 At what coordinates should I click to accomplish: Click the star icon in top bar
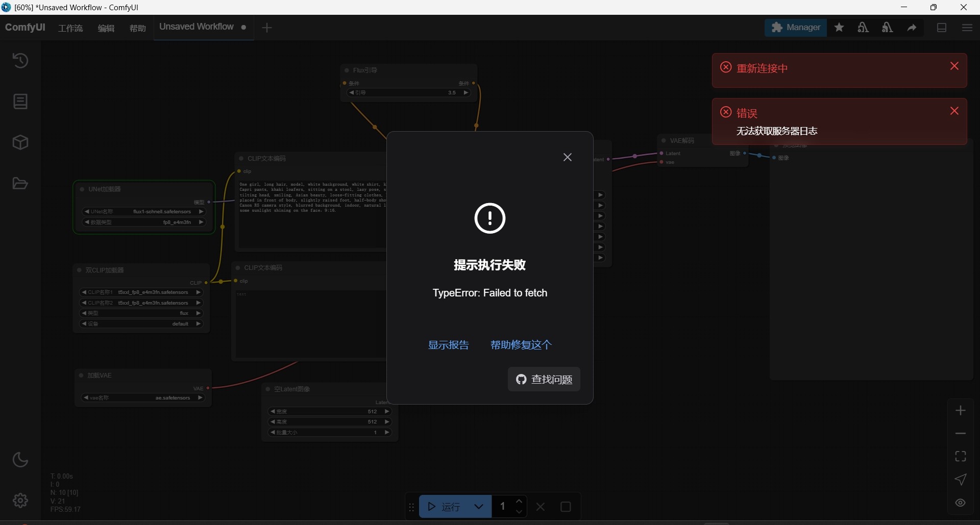click(839, 28)
